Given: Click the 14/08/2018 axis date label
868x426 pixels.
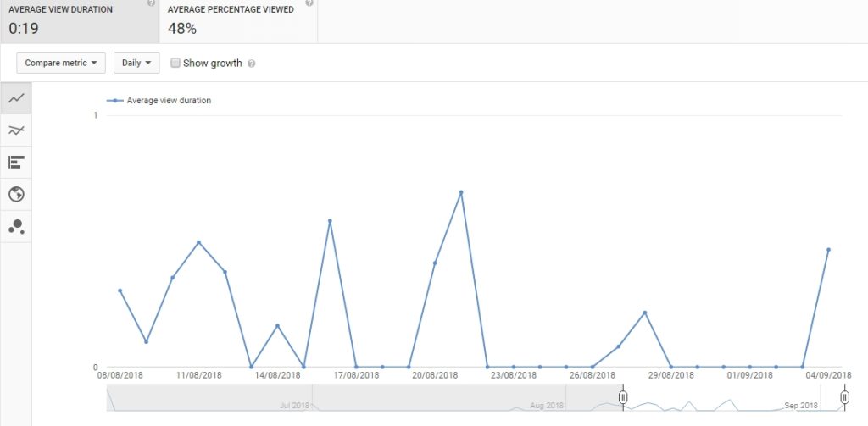Looking at the screenshot, I should click(x=277, y=375).
